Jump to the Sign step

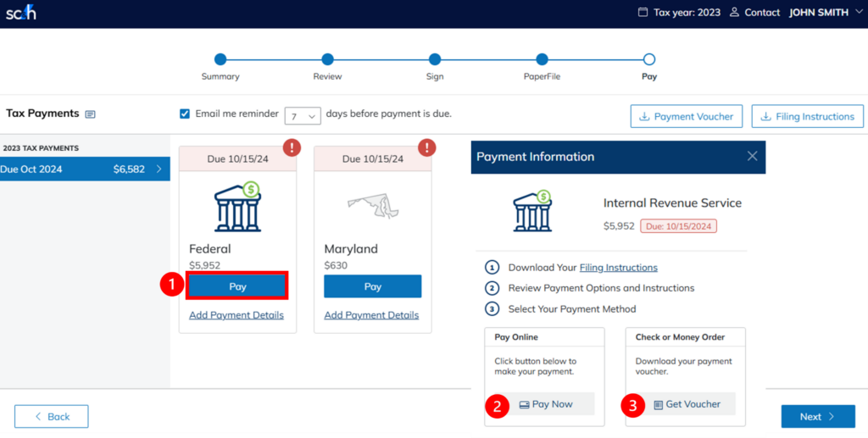click(x=435, y=59)
